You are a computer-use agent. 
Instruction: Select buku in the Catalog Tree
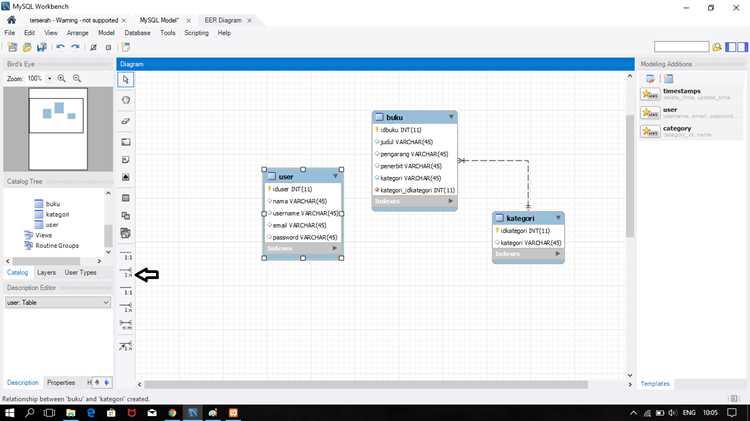[x=53, y=204]
